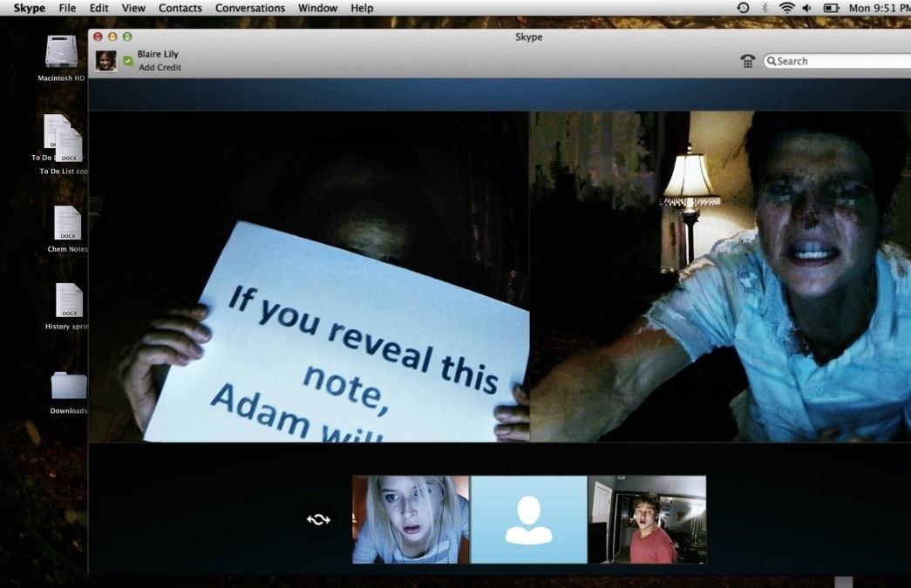Open the History document on desktop
The width and height of the screenshot is (911, 588).
point(69,301)
